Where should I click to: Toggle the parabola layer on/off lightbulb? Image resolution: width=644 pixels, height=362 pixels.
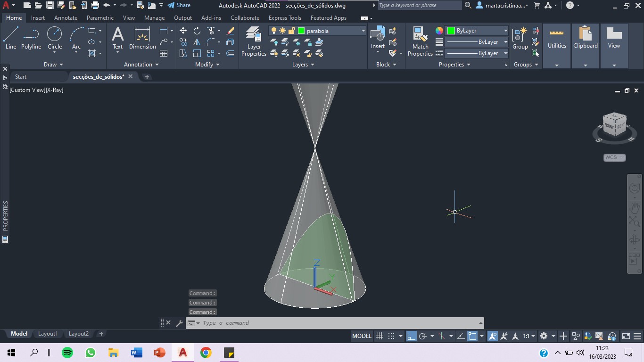(x=274, y=31)
